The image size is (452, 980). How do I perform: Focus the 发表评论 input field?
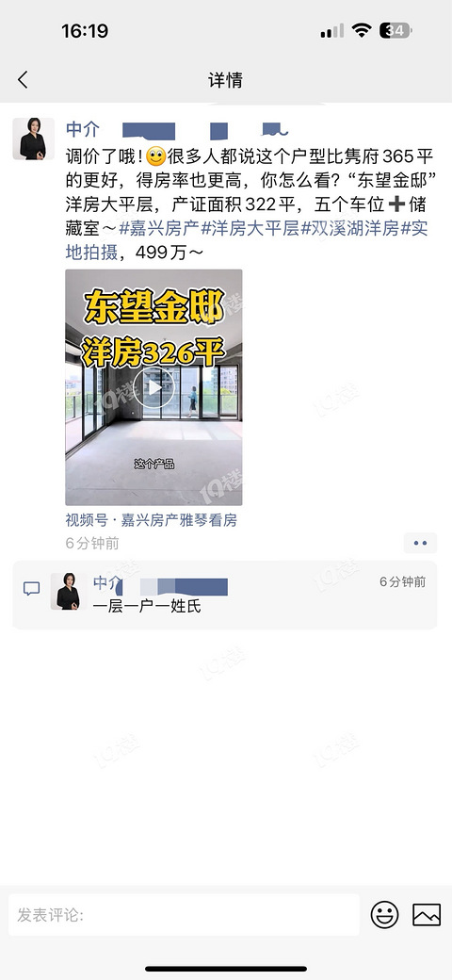(185, 915)
